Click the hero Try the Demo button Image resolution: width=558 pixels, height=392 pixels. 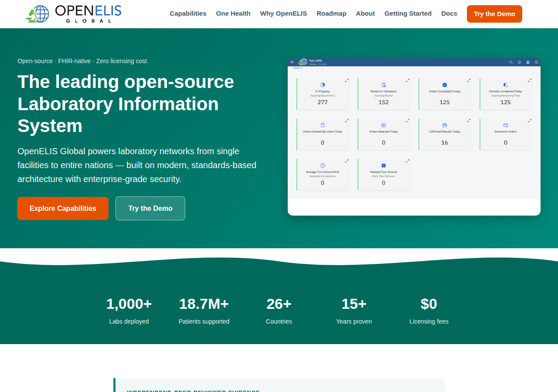coord(150,208)
